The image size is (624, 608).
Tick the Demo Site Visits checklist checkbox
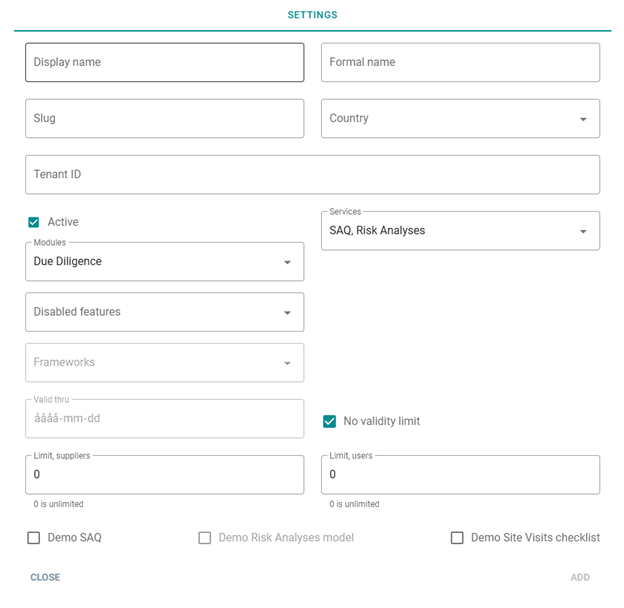[457, 538]
